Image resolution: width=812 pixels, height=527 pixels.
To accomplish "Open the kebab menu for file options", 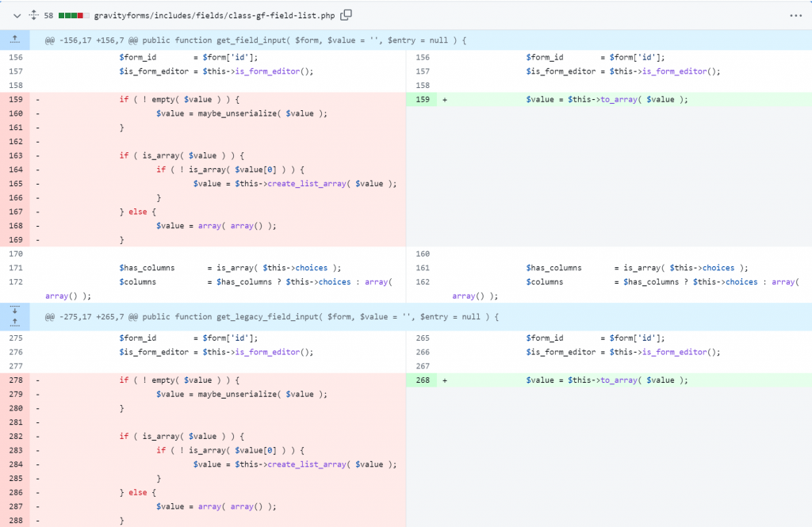I will coord(797,14).
